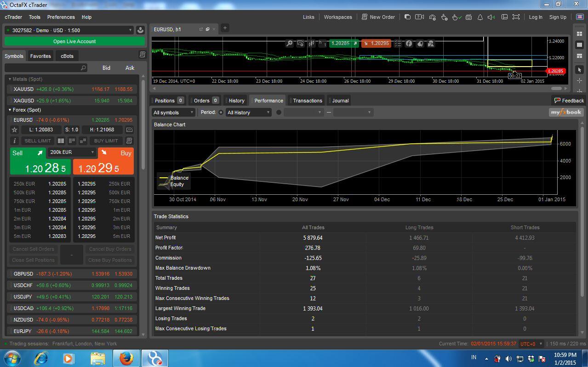Open the 200k EUR volume dropdown
The image size is (588, 367).
click(x=72, y=152)
